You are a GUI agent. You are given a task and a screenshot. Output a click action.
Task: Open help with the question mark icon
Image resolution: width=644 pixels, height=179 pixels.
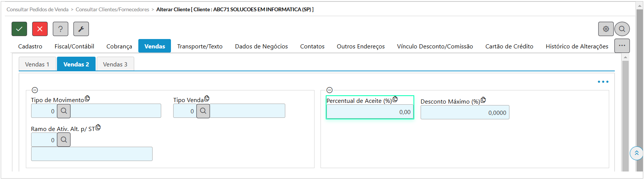pos(60,29)
